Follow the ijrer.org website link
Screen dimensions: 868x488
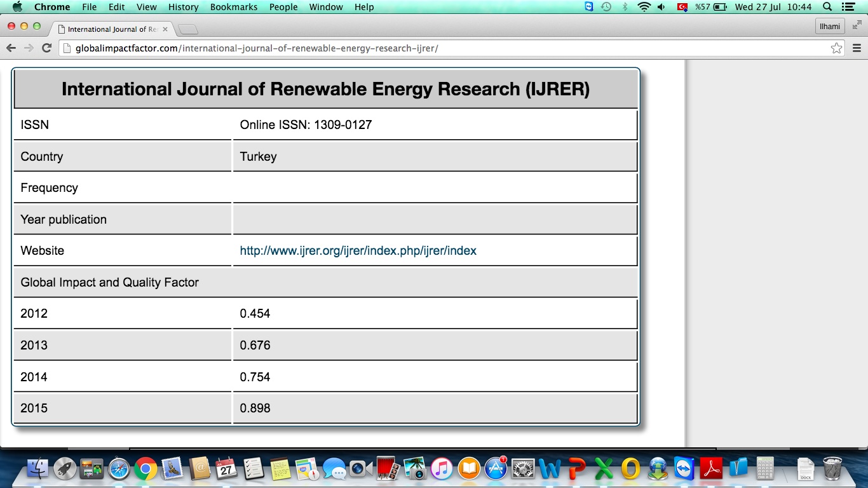358,251
